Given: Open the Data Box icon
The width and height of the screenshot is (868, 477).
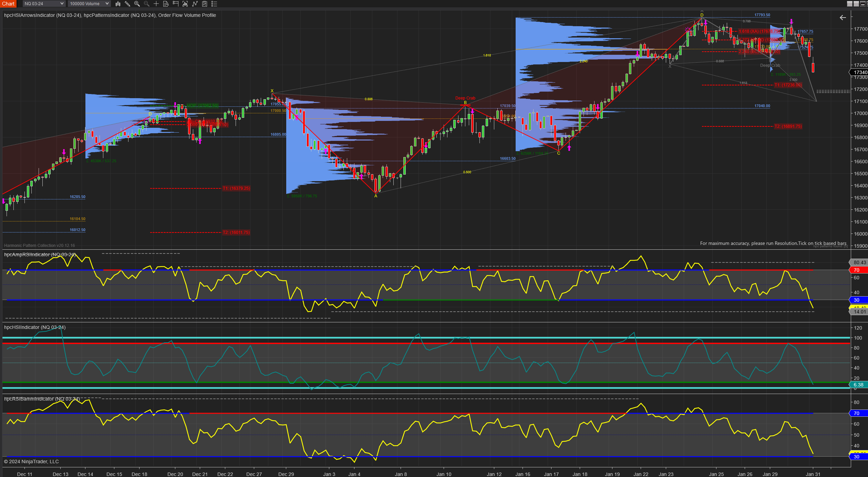Looking at the screenshot, I should (x=166, y=4).
